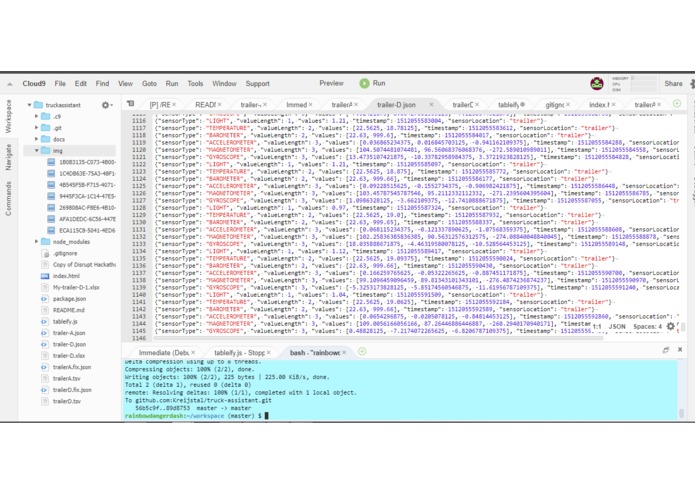
Task: Open the file tree settings gear
Action: click(x=105, y=105)
